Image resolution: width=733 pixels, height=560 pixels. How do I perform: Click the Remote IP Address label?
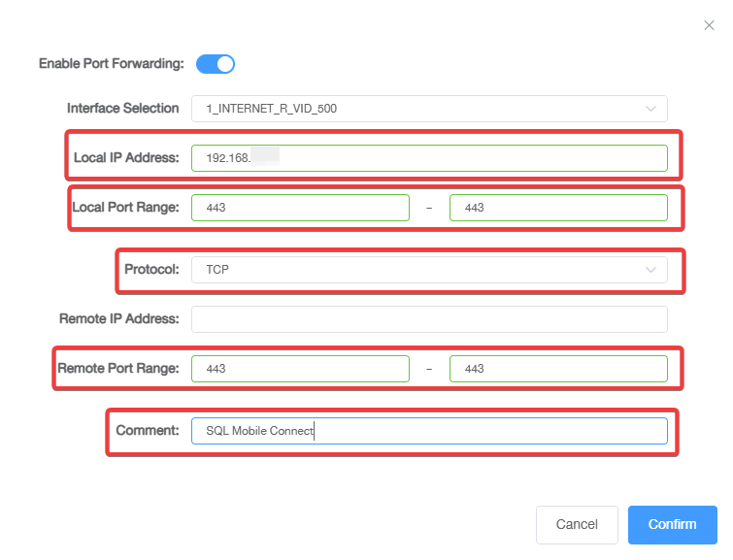point(119,319)
